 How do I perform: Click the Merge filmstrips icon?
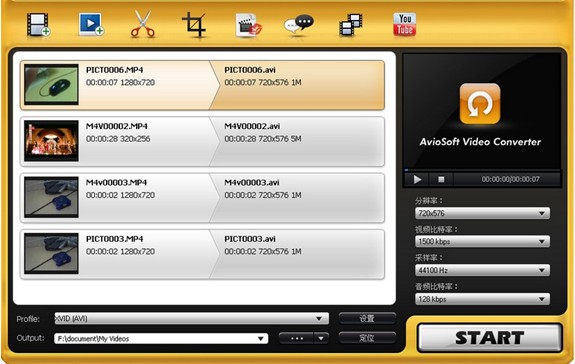pyautogui.click(x=351, y=25)
